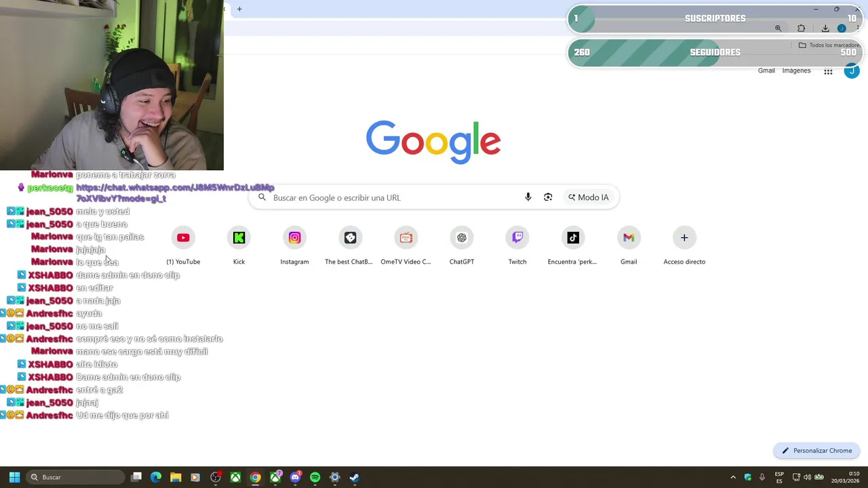The height and width of the screenshot is (488, 868).
Task: Search by image with Google Lens icon
Action: coord(548,197)
